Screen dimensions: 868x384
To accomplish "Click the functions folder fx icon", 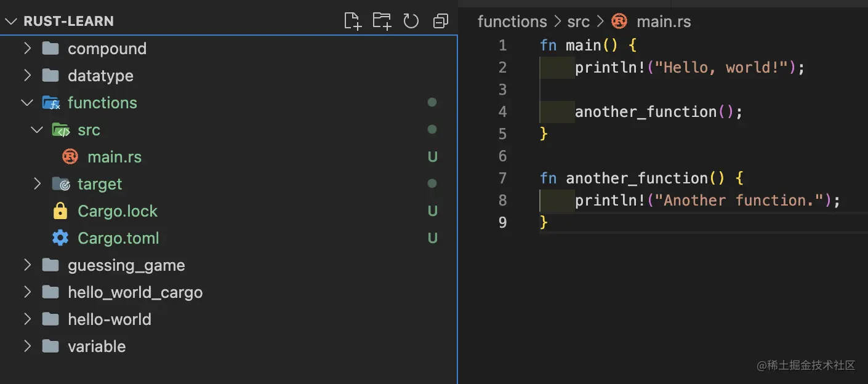I will coord(51,103).
